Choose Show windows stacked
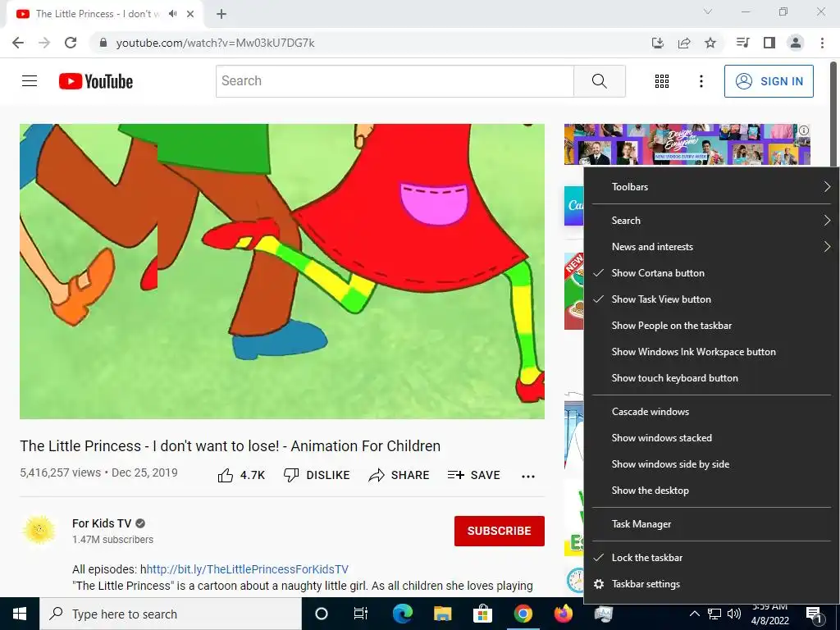This screenshot has height=630, width=840. coord(711,438)
